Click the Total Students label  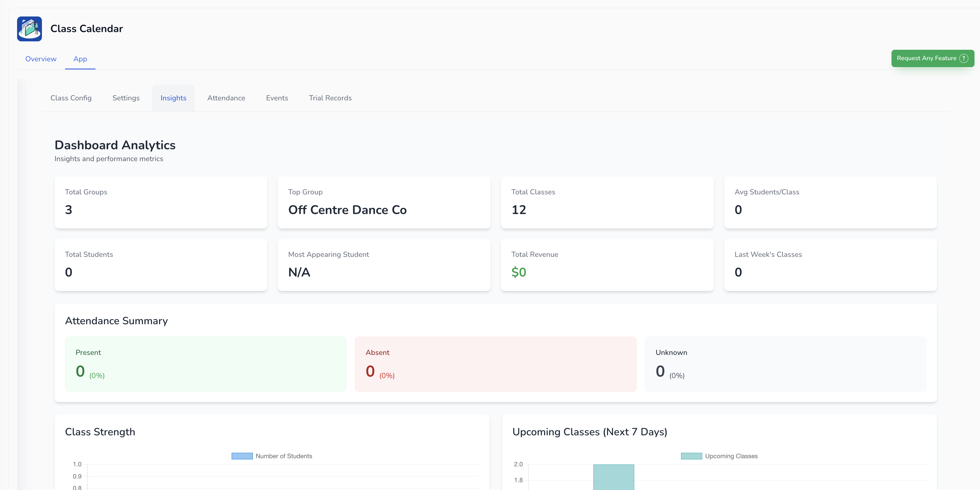pyautogui.click(x=89, y=255)
